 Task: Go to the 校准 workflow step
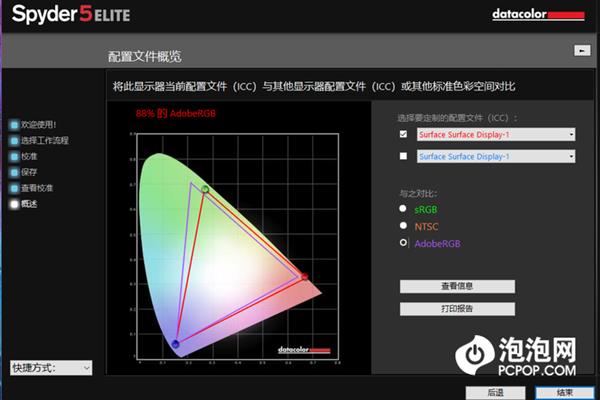point(29,157)
